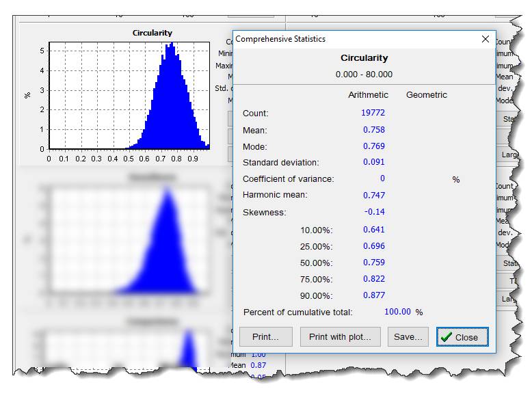532x400 pixels.
Task: Click the Comprehensive Statistics title bar text
Action: 280,39
